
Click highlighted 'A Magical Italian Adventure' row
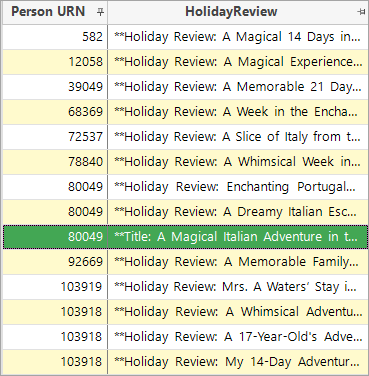185,237
